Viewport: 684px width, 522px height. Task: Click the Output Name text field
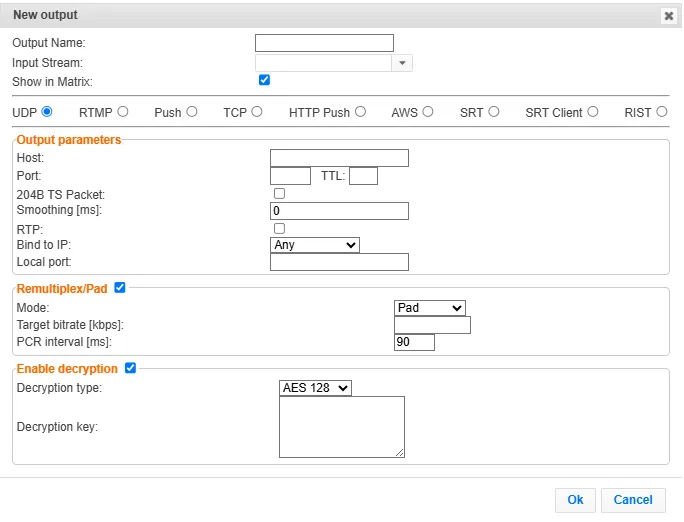(x=324, y=43)
